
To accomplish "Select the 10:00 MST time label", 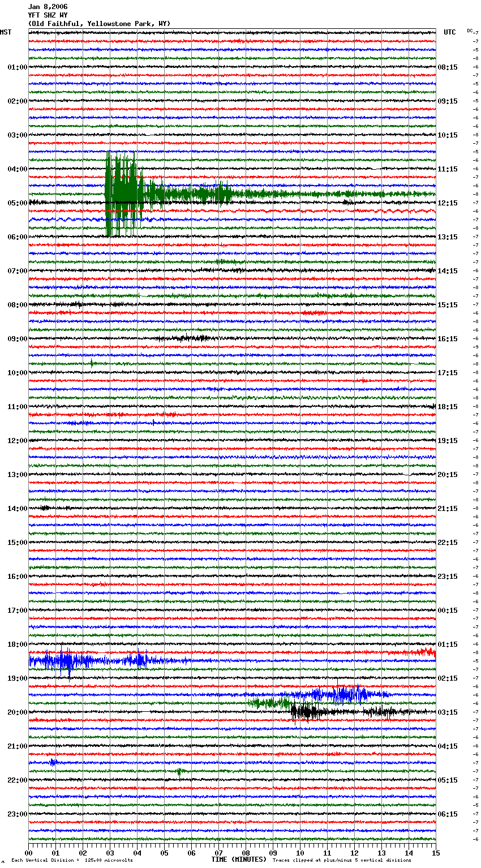I will 18,373.
